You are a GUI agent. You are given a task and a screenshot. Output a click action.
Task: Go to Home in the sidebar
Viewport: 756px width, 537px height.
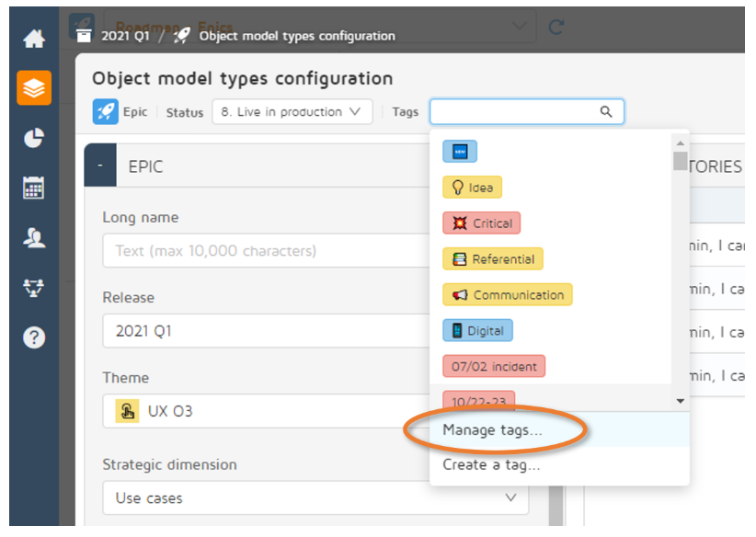click(x=34, y=39)
